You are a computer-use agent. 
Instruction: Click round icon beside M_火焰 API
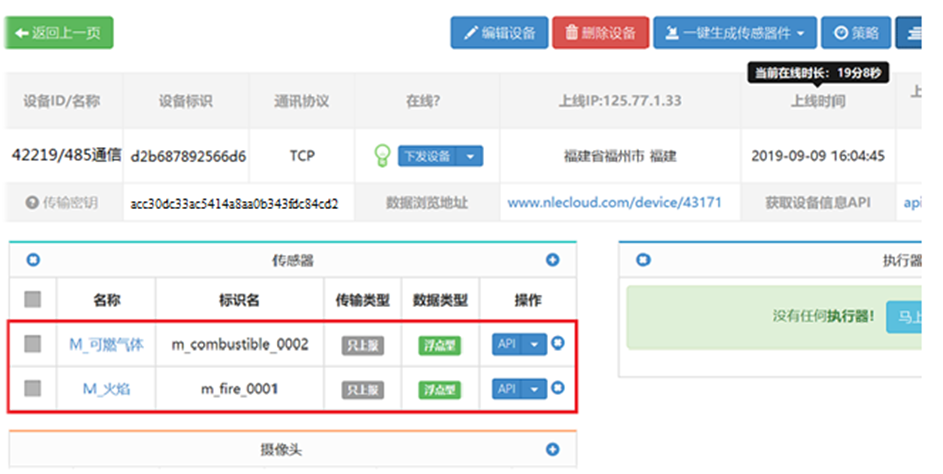[x=558, y=387]
